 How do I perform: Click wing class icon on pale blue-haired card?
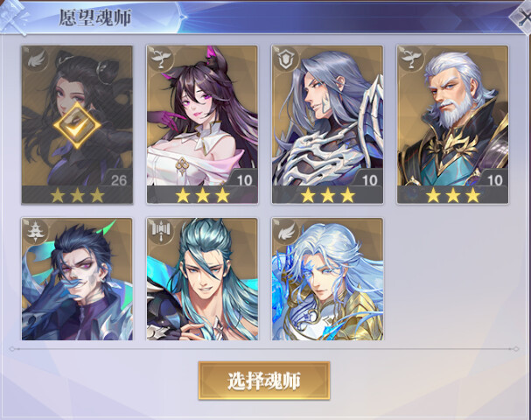click(286, 231)
